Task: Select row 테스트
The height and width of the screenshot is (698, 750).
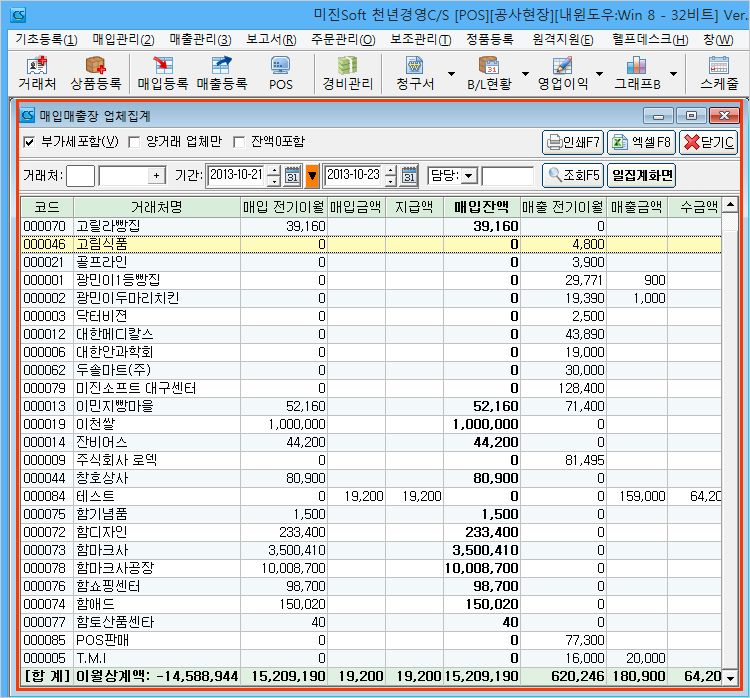Action: (371, 496)
